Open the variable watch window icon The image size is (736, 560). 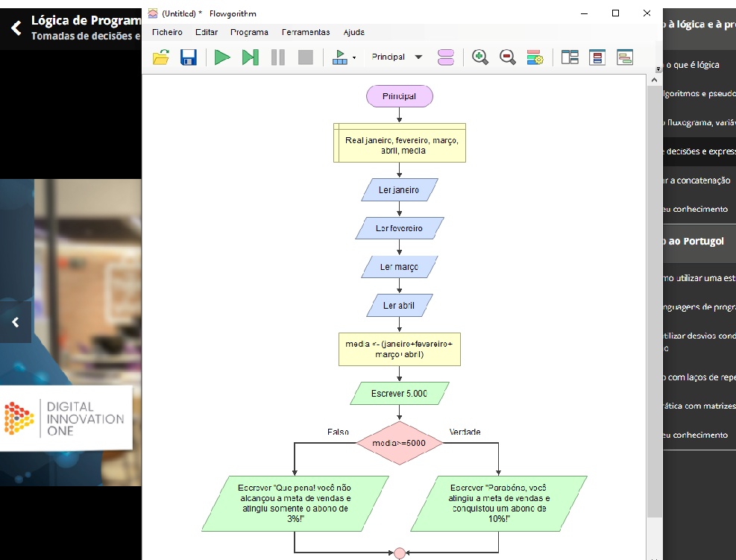[x=597, y=57]
